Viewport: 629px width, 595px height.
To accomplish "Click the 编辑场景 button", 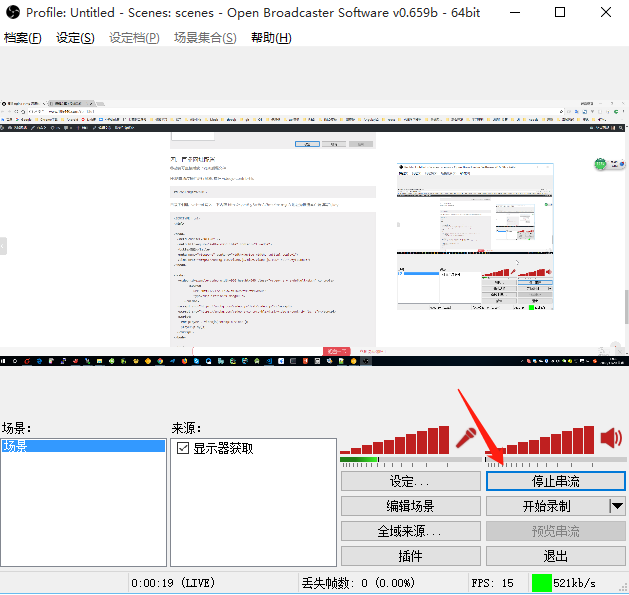I will point(411,506).
